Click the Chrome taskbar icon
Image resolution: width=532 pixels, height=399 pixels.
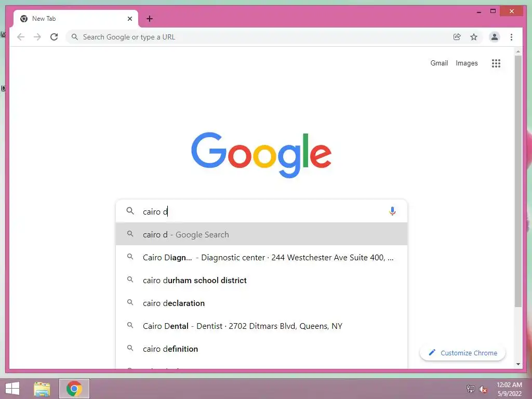click(74, 389)
